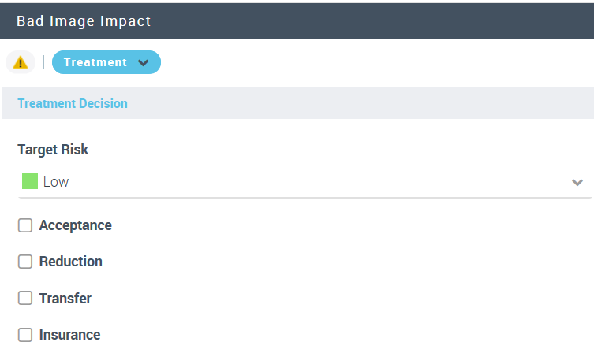Click the yellow warning triangle icon
The width and height of the screenshot is (594, 364).
pos(21,62)
